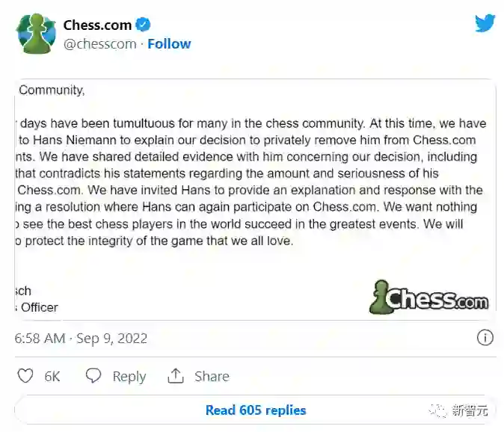Open the Chess.com pawn profile avatar
The image size is (504, 432).
click(x=35, y=34)
